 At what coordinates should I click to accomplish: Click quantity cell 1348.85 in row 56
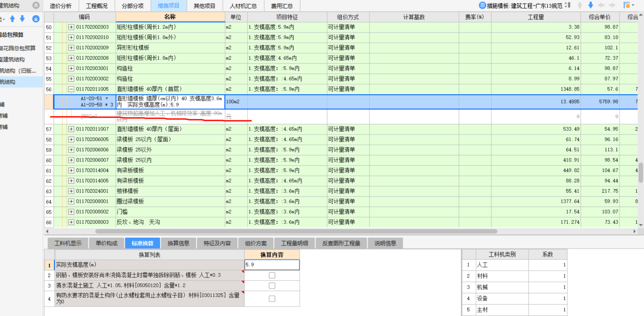(x=536, y=89)
